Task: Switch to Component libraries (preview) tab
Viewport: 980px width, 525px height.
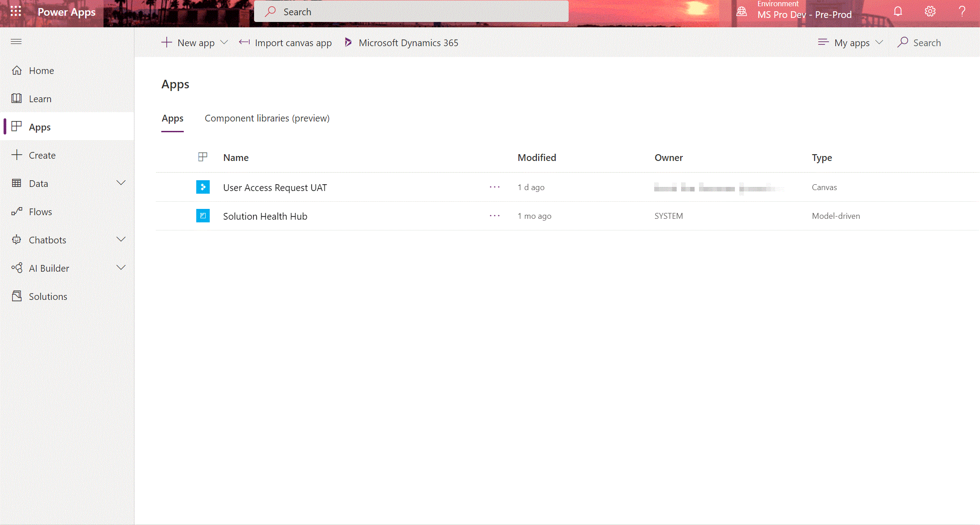Action: click(x=267, y=118)
